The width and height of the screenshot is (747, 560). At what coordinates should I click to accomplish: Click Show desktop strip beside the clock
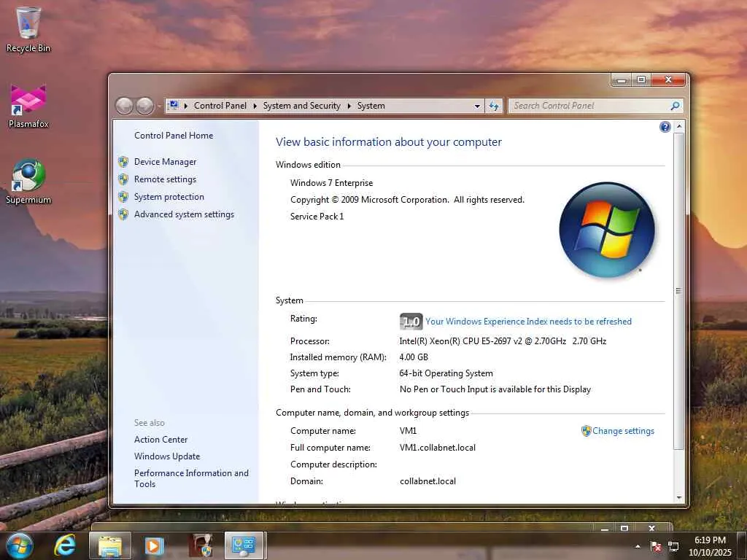(x=742, y=545)
